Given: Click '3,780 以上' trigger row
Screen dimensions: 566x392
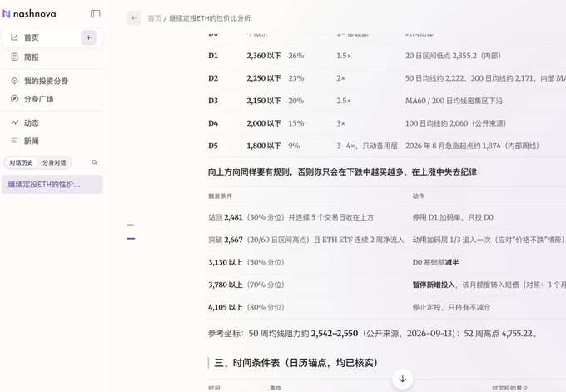Looking at the screenshot, I should [246, 285].
